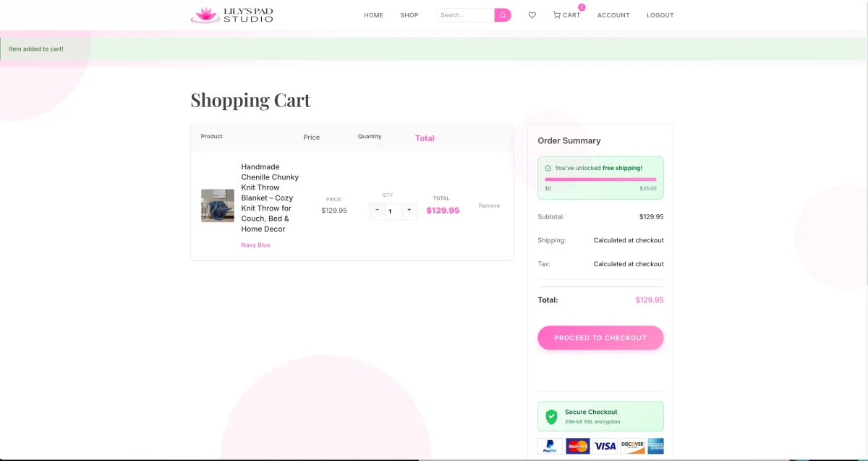The image size is (868, 461).
Task: Go to the ACCOUNT page
Action: pos(613,14)
